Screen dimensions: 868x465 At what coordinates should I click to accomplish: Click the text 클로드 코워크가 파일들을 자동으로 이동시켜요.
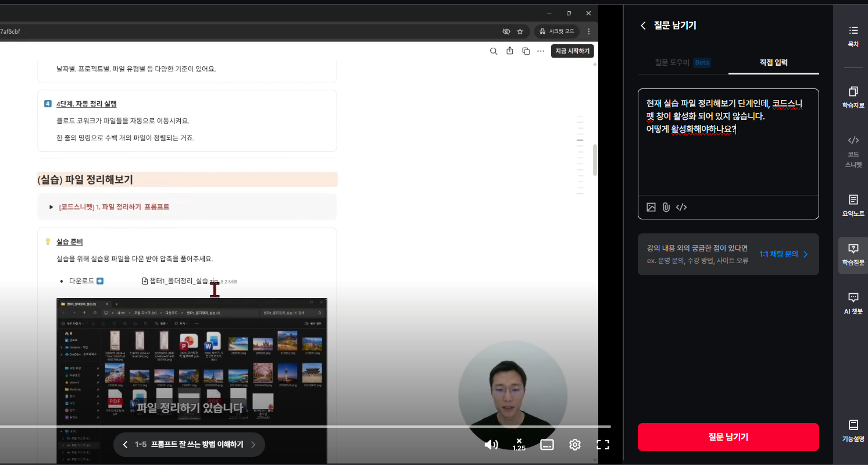pos(123,121)
